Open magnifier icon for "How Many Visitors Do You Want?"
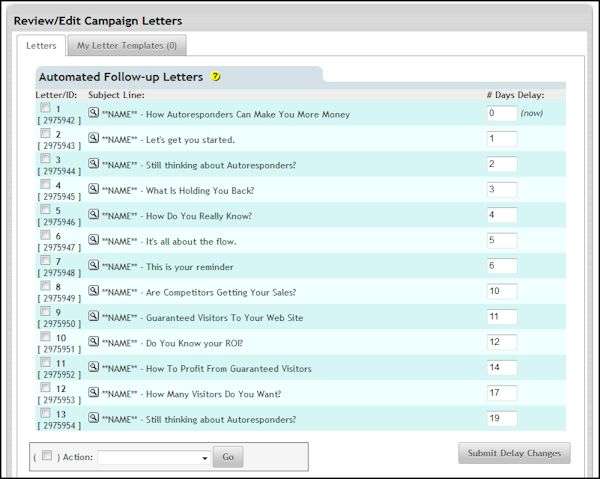The image size is (600, 479). coord(94,393)
